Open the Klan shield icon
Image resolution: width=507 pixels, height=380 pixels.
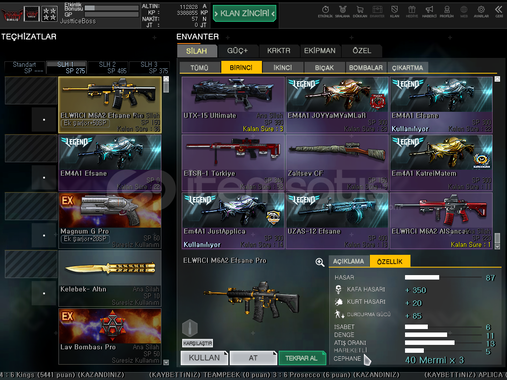tap(394, 11)
